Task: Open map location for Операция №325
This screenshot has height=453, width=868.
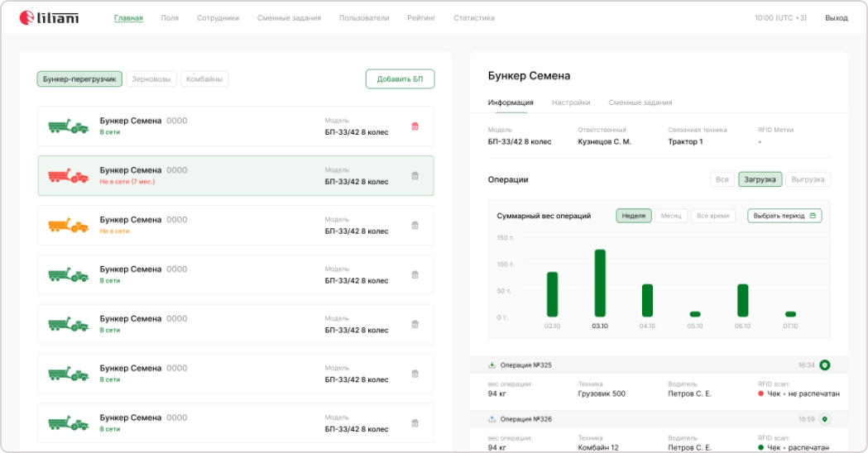Action: point(824,365)
